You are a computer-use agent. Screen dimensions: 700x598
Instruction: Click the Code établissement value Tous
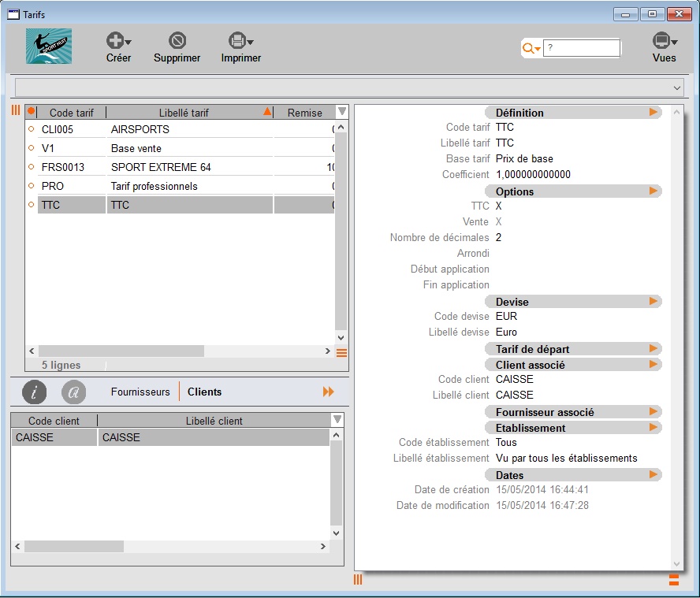506,442
